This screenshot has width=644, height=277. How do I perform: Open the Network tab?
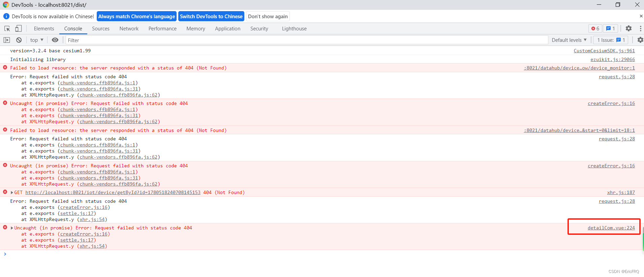[129, 29]
